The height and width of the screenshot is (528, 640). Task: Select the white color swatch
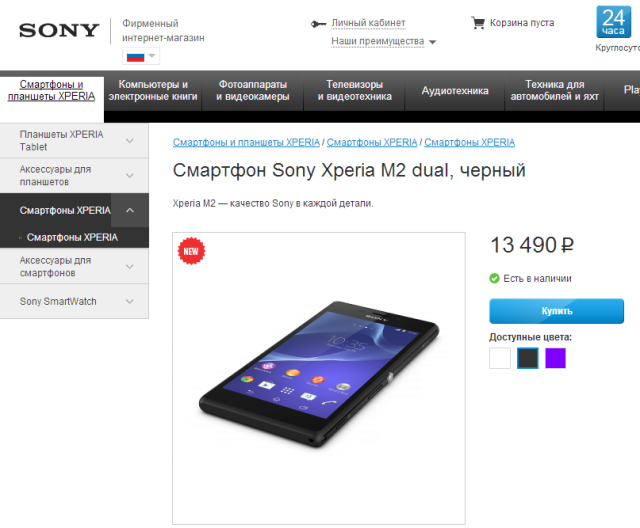(x=500, y=358)
